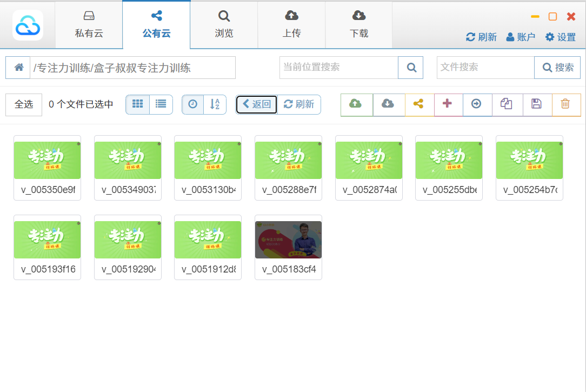Viewport: 586px width, 392px height.
Task: Sort files alphabetically A-Z
Action: [x=215, y=104]
